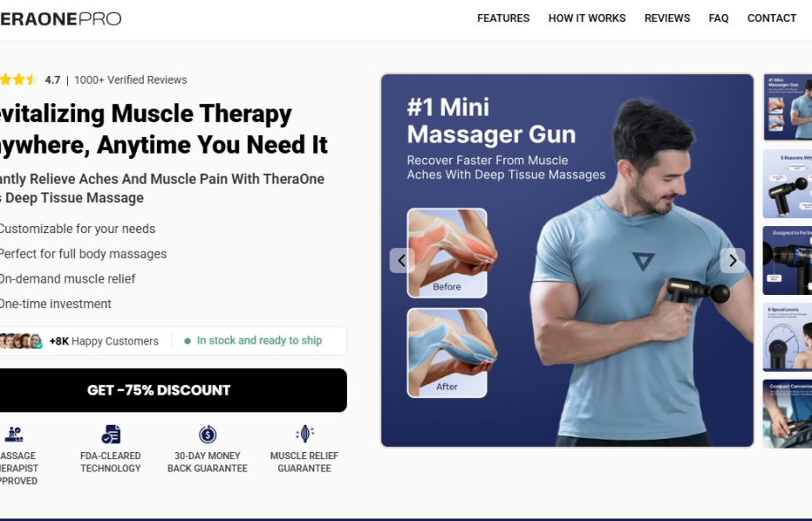
Task: Click the massage therapist approved icon
Action: tap(14, 434)
